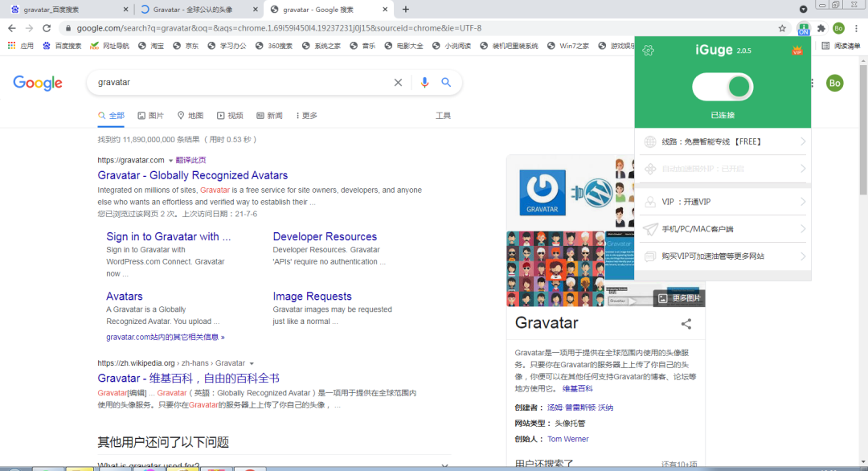Viewport: 868px width, 471px height.
Task: Click the share icon in the Gravatar knowledge panel
Action: coord(686,324)
